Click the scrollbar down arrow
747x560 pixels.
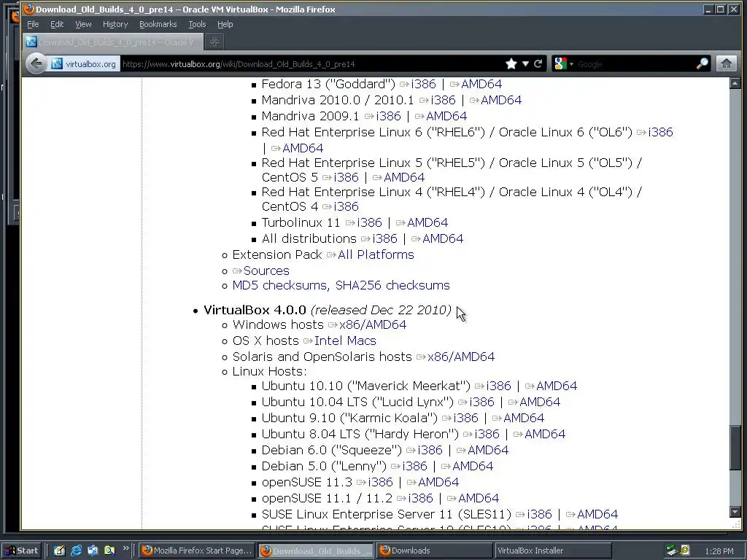735,512
